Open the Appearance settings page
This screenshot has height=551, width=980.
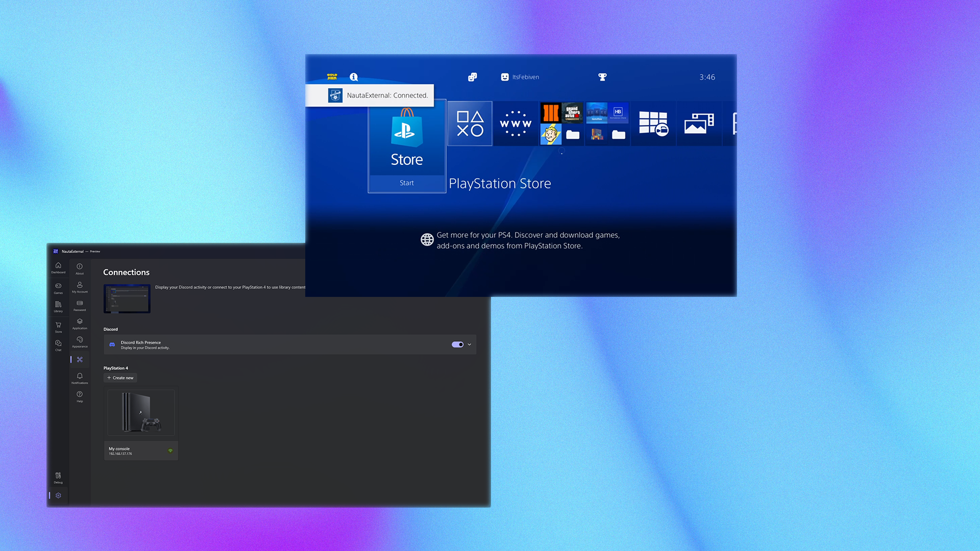click(80, 342)
